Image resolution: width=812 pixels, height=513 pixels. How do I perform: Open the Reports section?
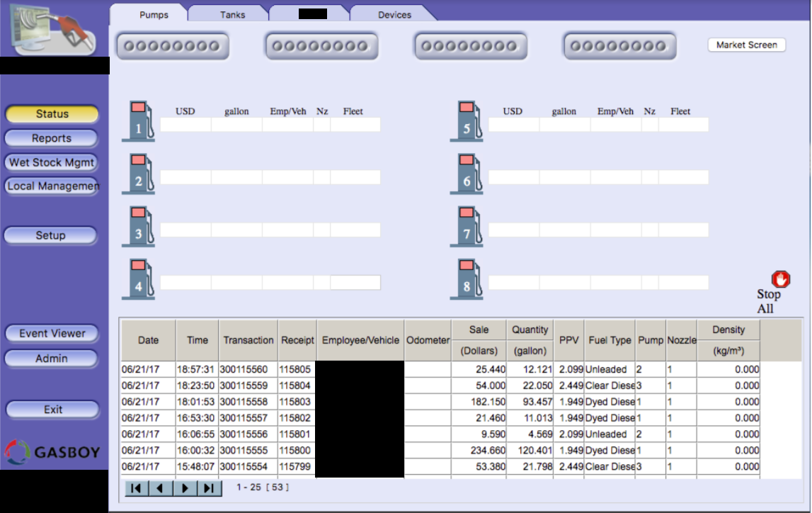[52, 138]
